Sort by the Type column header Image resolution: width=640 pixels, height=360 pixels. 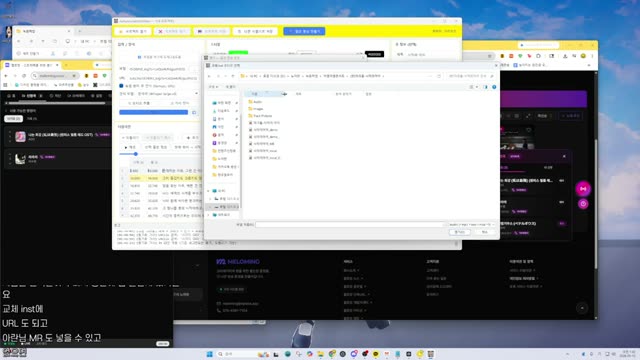click(x=343, y=94)
